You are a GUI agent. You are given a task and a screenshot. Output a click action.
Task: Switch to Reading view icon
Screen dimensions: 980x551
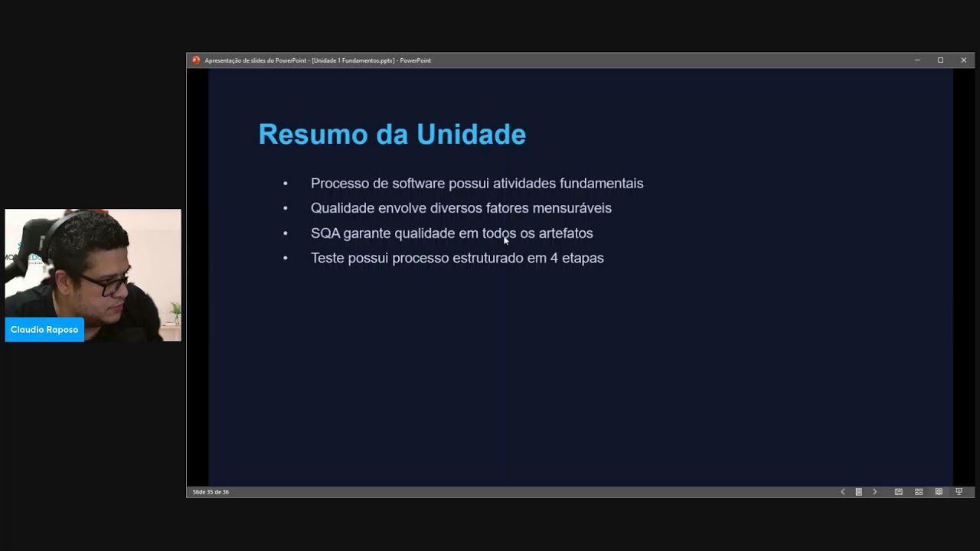(x=939, y=492)
